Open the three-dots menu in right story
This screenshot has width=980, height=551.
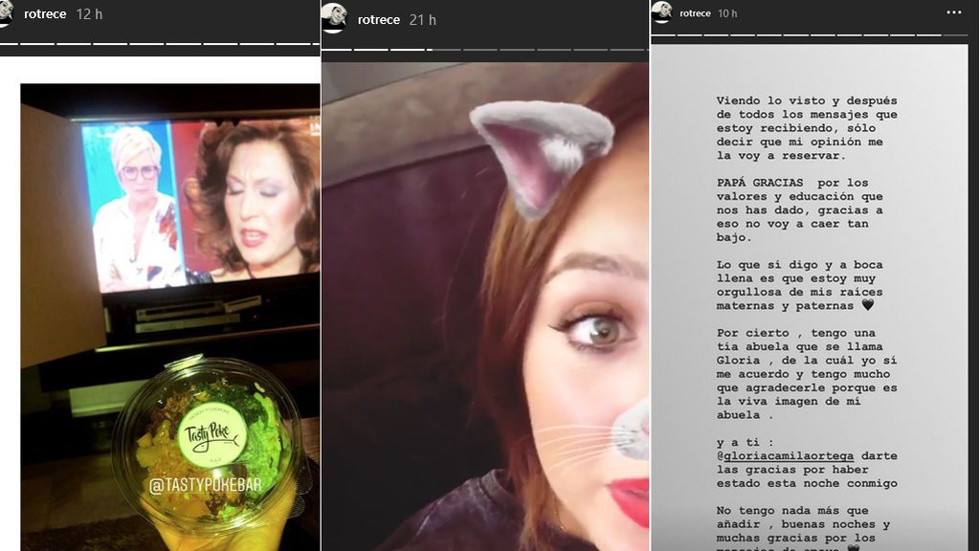coord(954,12)
